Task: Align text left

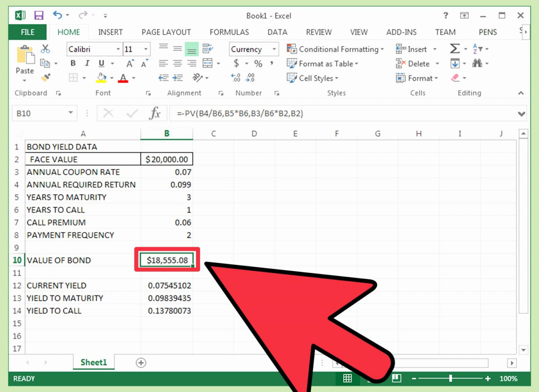Action: [x=163, y=63]
